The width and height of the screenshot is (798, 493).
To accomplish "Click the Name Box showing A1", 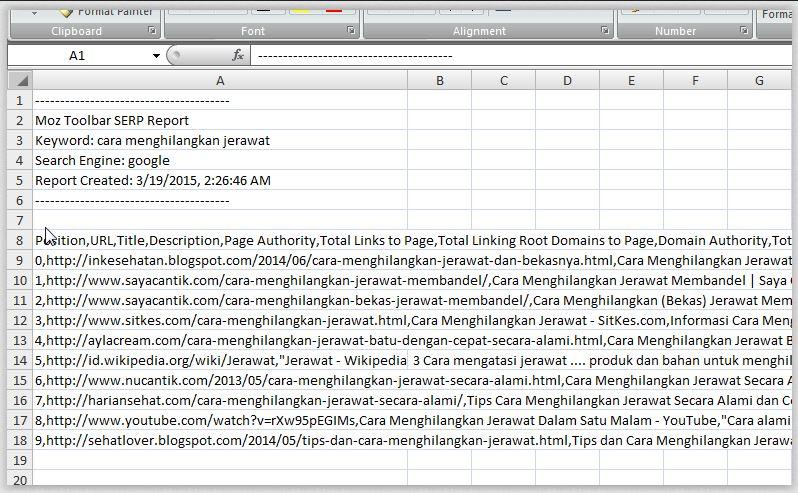I will click(x=78, y=56).
